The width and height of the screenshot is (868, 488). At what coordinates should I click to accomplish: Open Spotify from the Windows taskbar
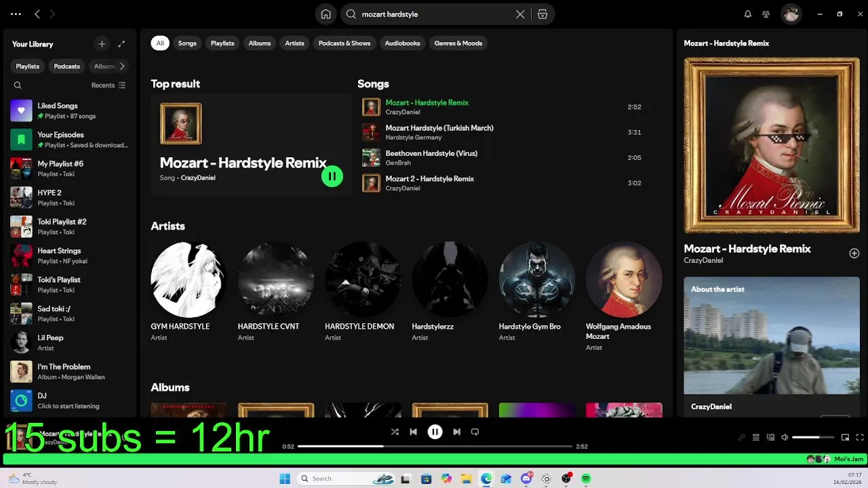point(586,479)
